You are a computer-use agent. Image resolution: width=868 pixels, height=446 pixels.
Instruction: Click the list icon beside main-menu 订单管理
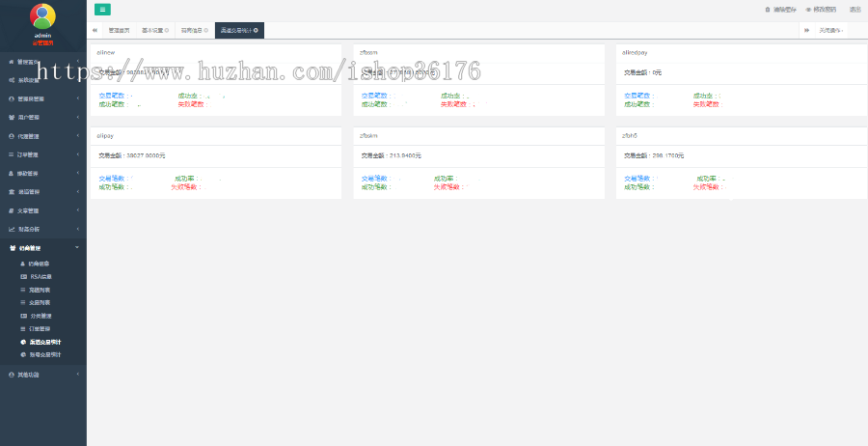(11, 154)
